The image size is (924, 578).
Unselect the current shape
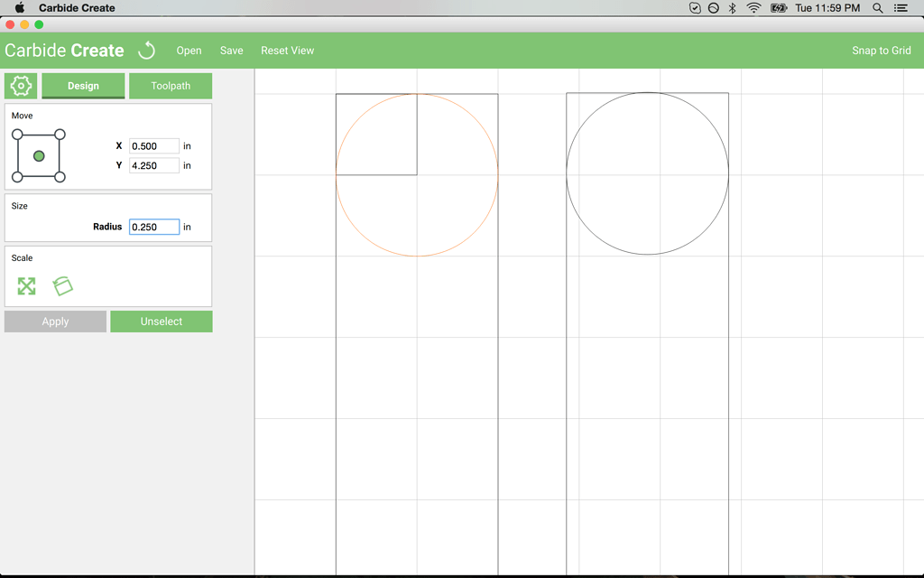coord(162,322)
